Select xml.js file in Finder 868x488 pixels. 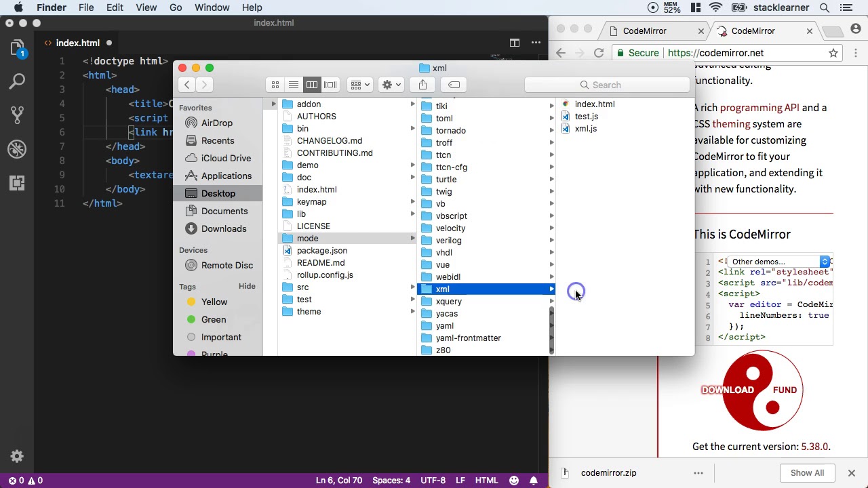coord(586,128)
